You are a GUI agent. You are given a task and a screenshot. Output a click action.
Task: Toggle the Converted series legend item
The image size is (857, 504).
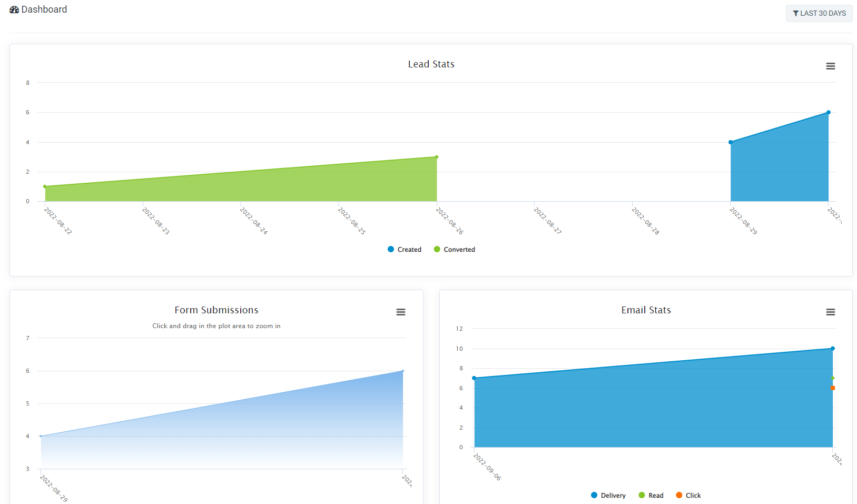[x=455, y=250]
